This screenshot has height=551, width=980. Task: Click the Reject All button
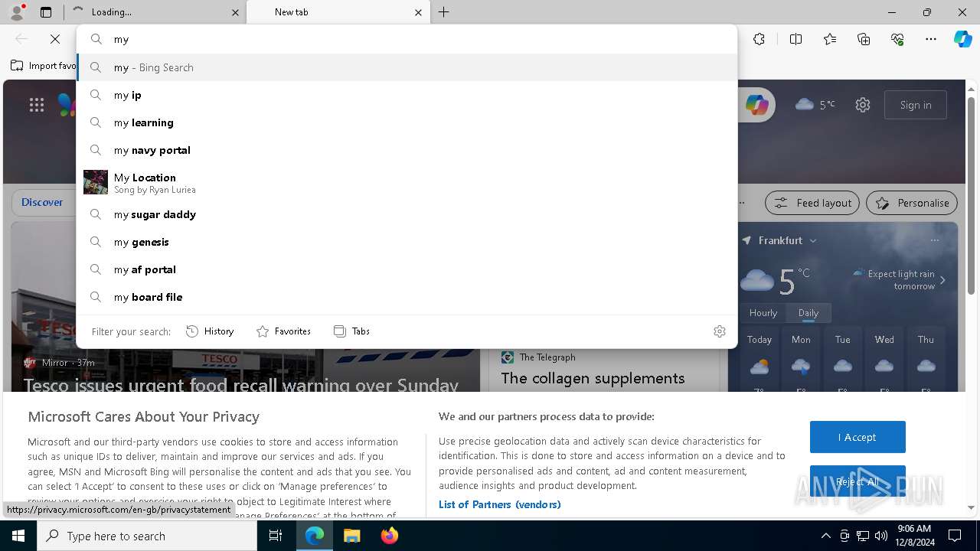[x=857, y=481]
